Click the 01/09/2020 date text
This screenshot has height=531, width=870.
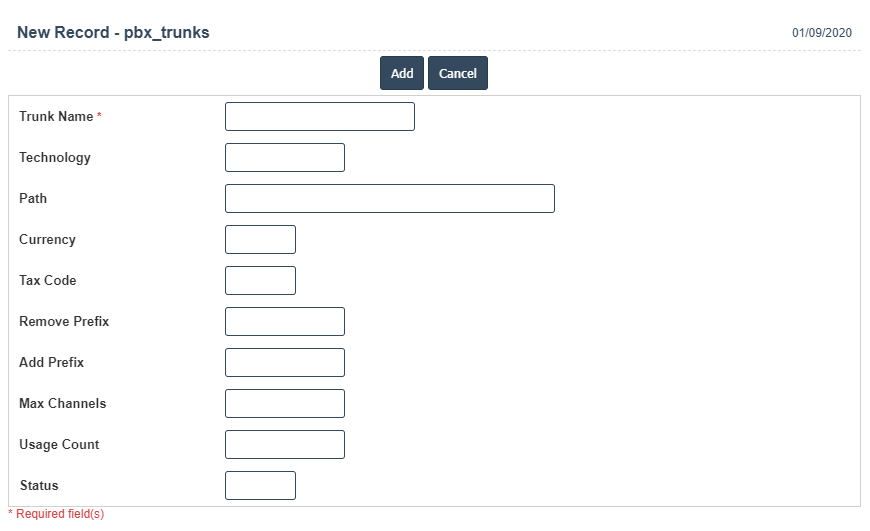click(822, 33)
